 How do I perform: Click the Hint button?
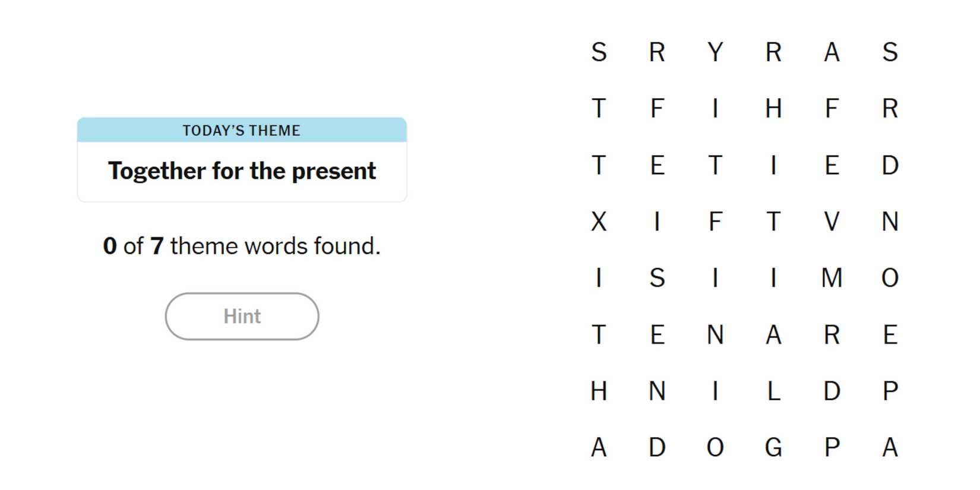[x=242, y=316]
